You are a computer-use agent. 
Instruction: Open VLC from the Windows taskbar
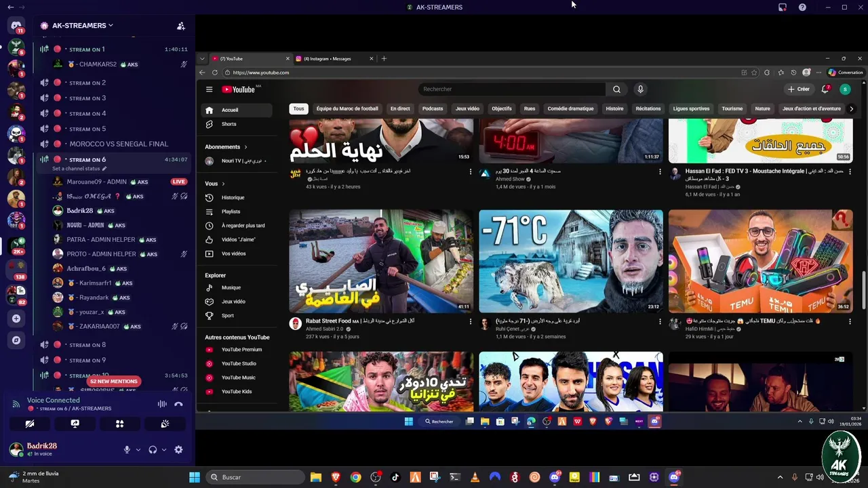tap(475, 477)
